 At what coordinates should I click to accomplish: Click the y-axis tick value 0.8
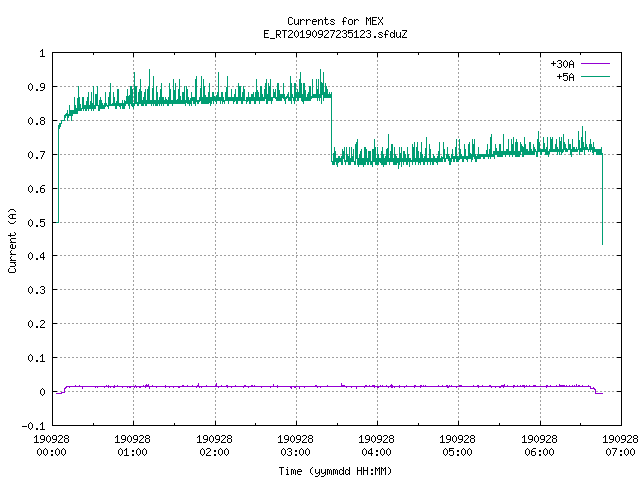point(36,121)
